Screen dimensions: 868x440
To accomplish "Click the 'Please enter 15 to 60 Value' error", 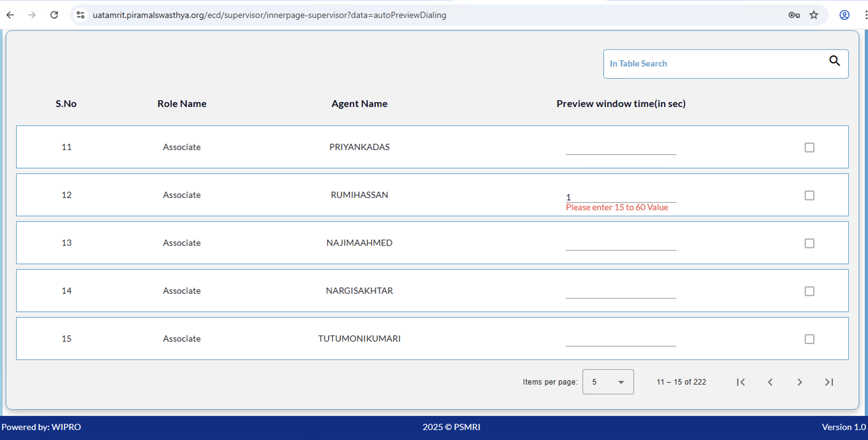I will pyautogui.click(x=617, y=207).
